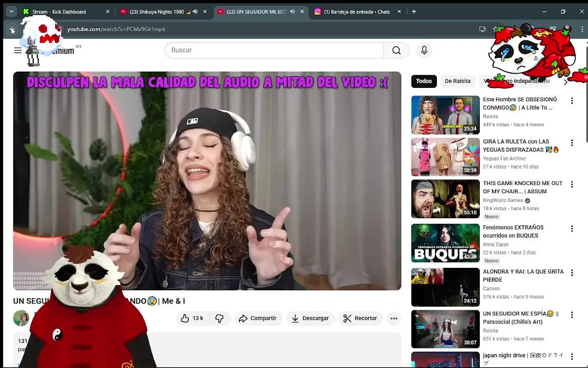This screenshot has height=368, width=588.
Task: Open the YouTube hamburger guide menu
Action: point(18,50)
